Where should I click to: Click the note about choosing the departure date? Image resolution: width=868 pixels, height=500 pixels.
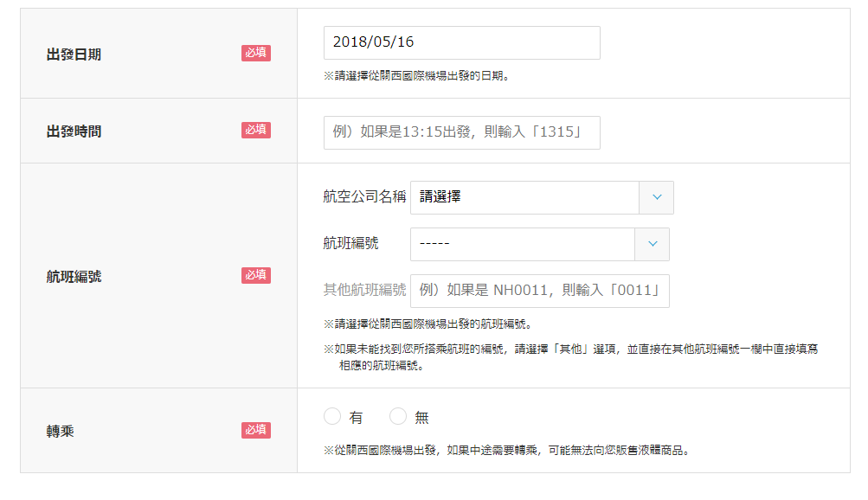416,76
